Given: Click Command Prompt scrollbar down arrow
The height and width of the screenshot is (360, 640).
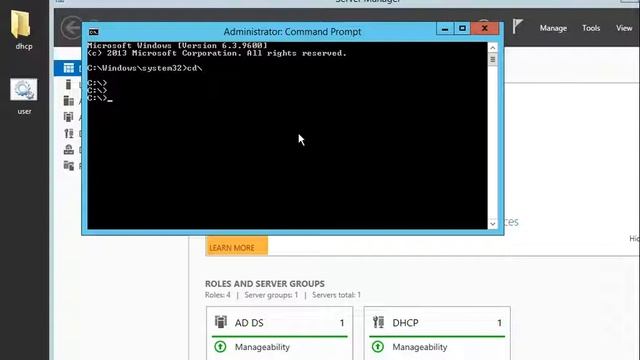Looking at the screenshot, I should coord(493,224).
